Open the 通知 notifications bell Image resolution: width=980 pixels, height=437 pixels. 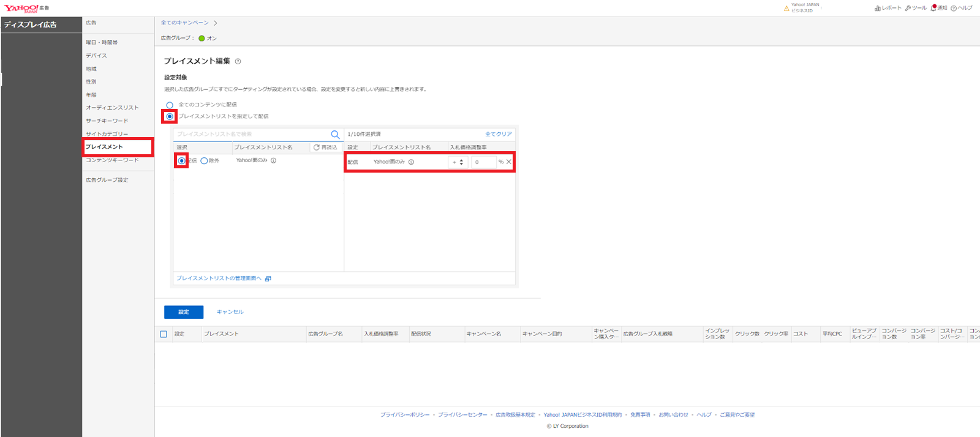(933, 8)
